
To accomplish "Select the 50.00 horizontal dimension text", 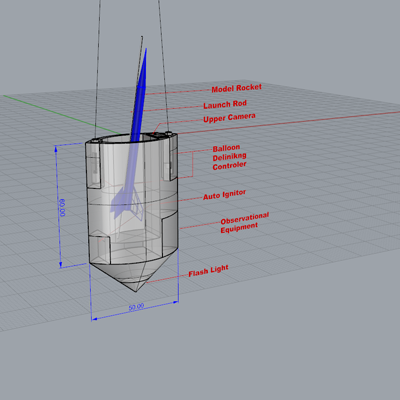I will (x=136, y=307).
